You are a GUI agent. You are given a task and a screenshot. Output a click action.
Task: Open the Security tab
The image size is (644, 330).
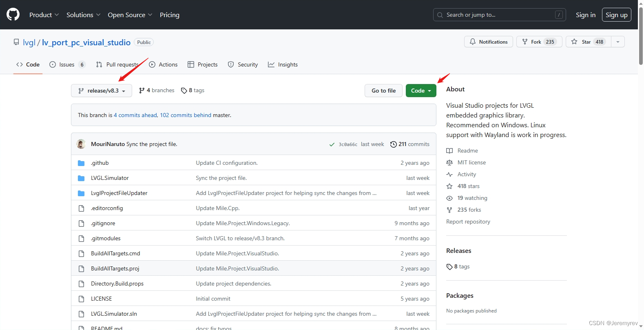243,64
